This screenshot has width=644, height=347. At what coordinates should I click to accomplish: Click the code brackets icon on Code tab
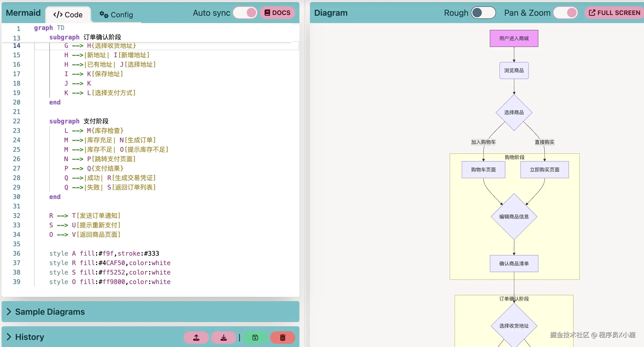(x=58, y=15)
